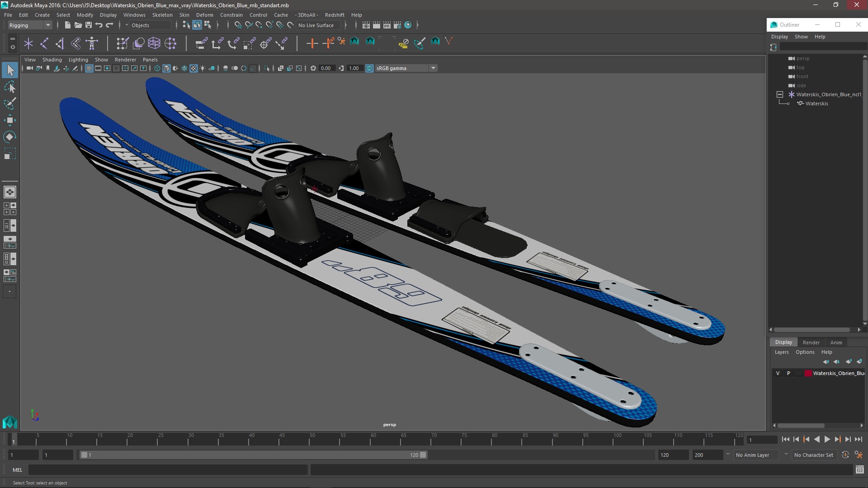Toggle layer visibility V box
This screenshot has height=488, width=868.
778,373
